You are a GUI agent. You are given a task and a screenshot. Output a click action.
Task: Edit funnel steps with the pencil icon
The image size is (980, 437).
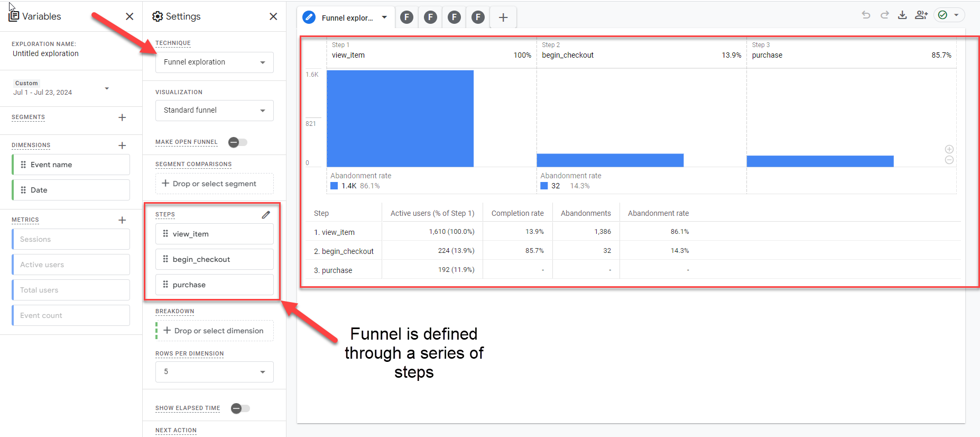pyautogui.click(x=266, y=215)
